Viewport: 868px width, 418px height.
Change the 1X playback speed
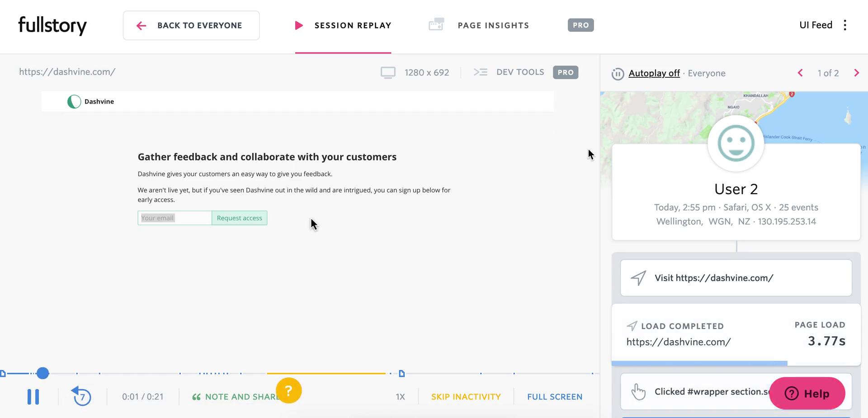click(x=400, y=397)
